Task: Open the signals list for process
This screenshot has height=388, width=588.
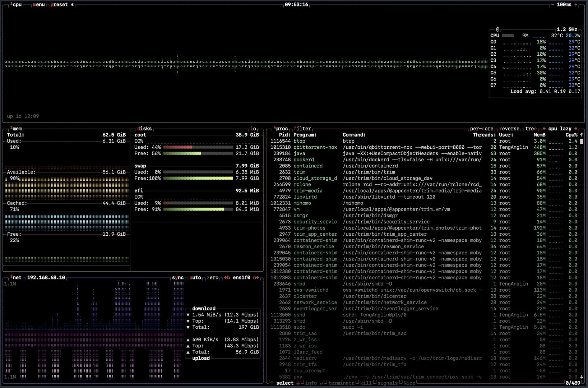Action: (x=387, y=383)
